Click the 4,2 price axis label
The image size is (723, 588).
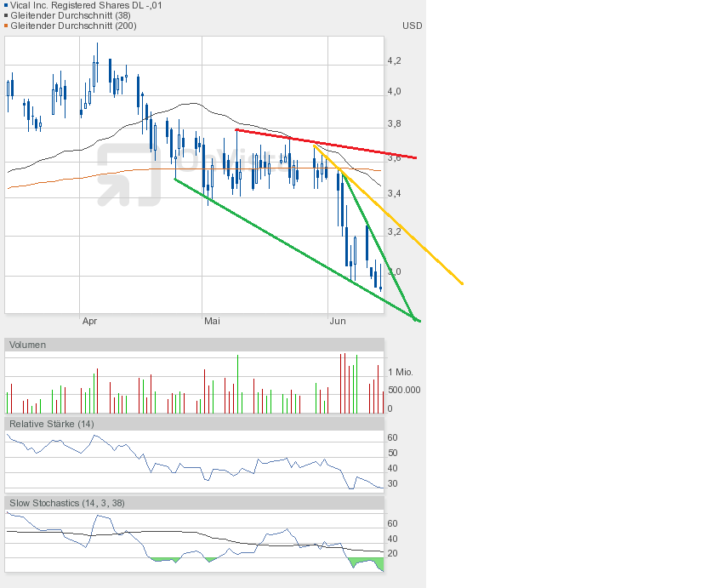[394, 61]
